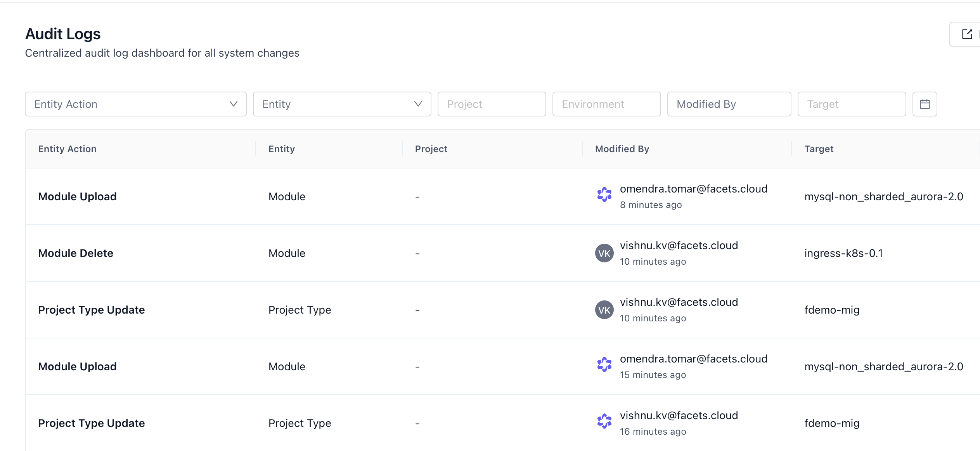The height and width of the screenshot is (451, 980).
Task: Click VK avatar beside fdemo-mig 10 minutes ago
Action: click(604, 310)
